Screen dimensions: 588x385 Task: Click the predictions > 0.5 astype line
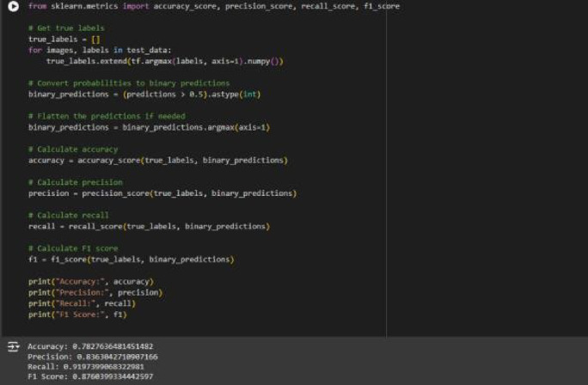pos(144,94)
